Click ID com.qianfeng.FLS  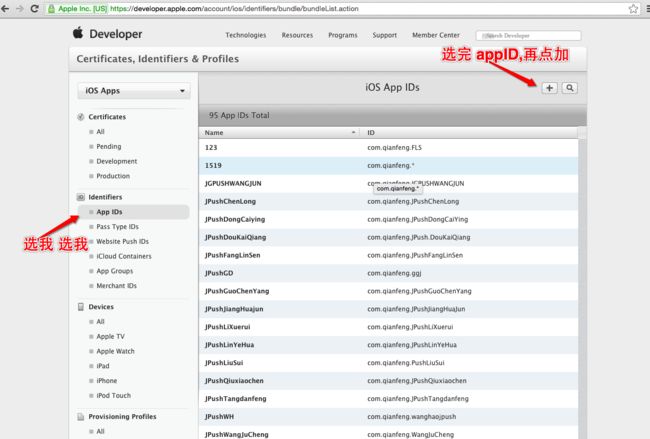[x=394, y=148]
